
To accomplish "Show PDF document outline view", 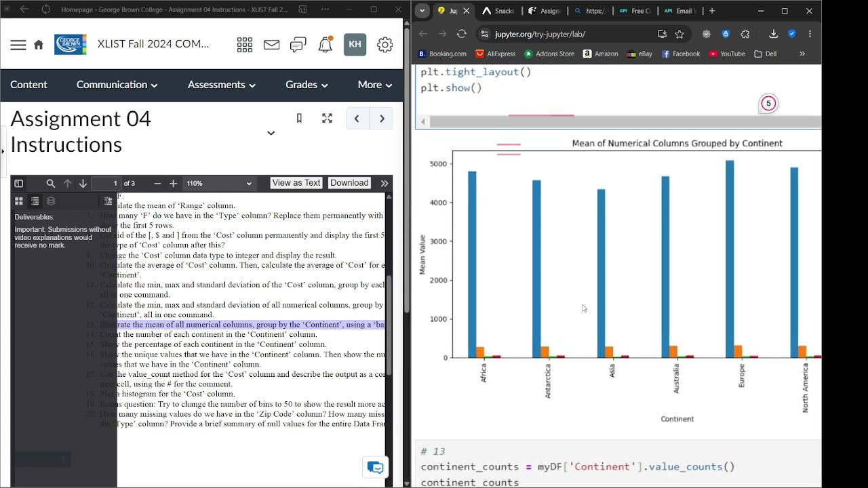I will click(35, 201).
